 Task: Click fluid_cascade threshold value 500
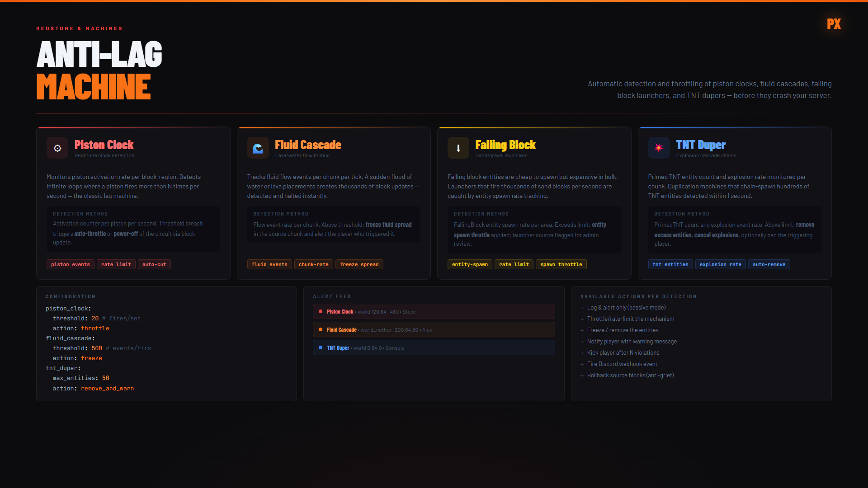(97, 348)
